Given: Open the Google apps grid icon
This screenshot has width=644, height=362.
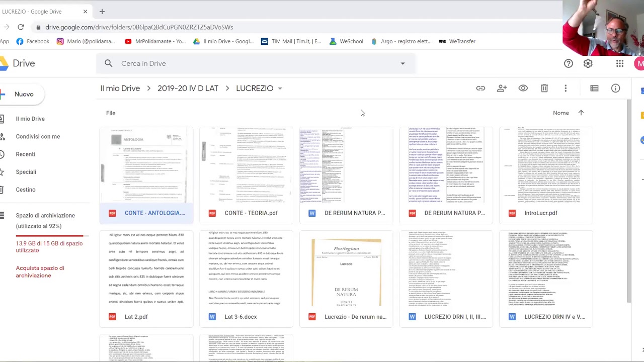Looking at the screenshot, I should (620, 63).
